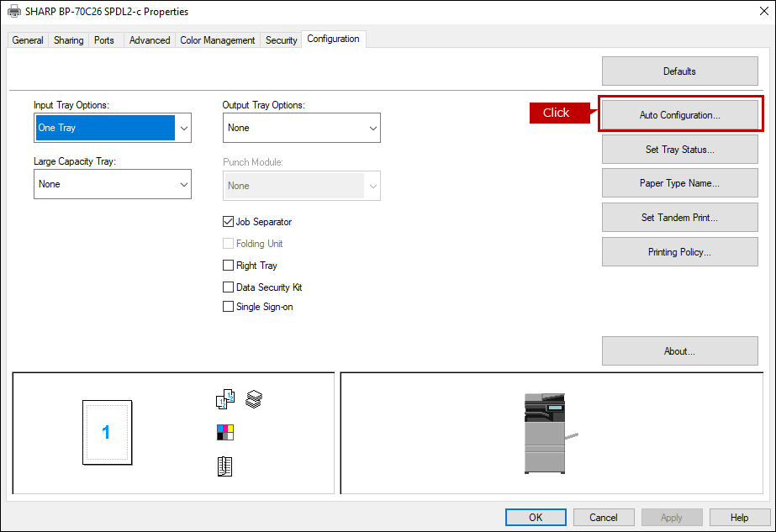
Task: Uncheck the Job Separator checkbox
Action: click(228, 222)
